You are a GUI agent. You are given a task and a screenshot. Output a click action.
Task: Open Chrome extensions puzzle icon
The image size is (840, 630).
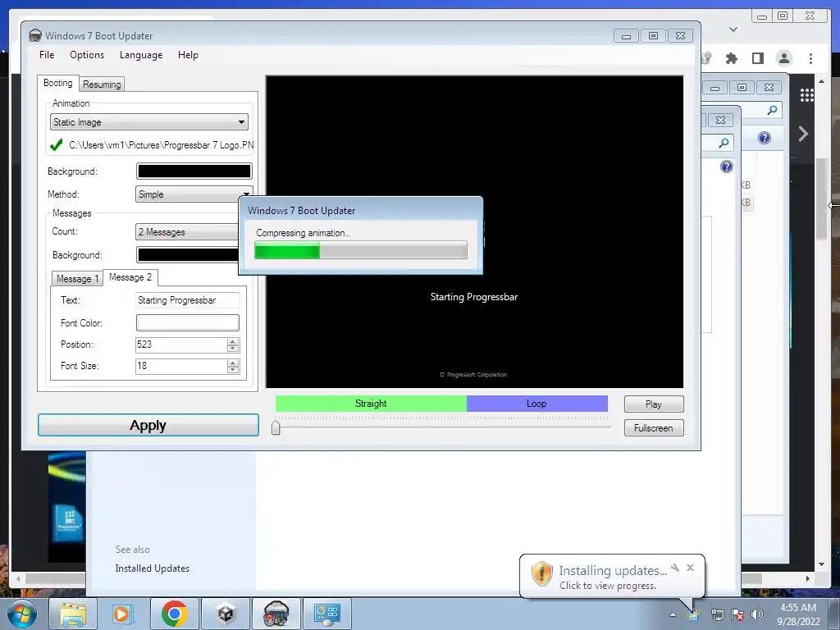click(731, 58)
